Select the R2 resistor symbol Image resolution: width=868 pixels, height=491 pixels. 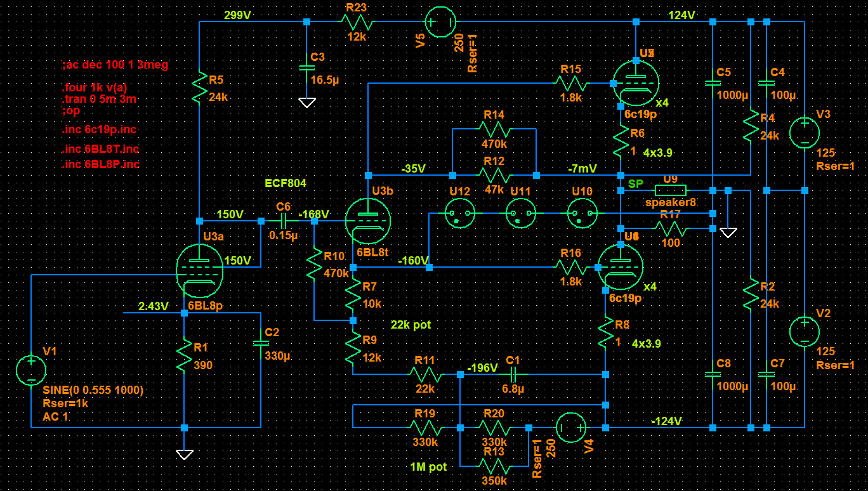pyautogui.click(x=751, y=294)
